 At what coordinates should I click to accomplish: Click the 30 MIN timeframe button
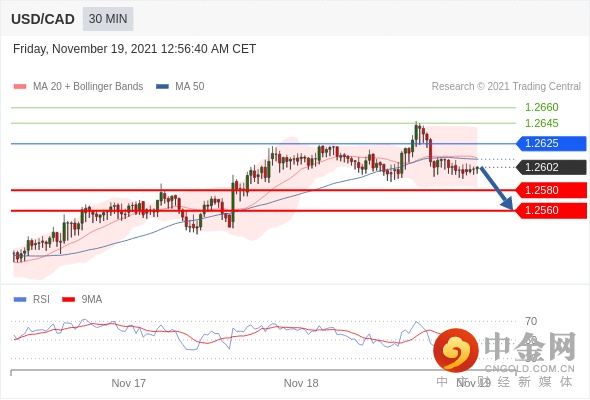coord(108,19)
